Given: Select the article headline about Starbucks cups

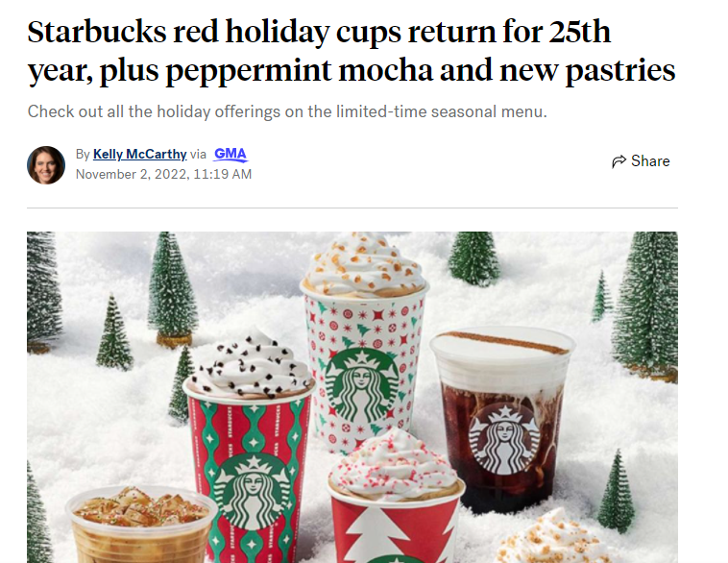Looking at the screenshot, I should (351, 51).
